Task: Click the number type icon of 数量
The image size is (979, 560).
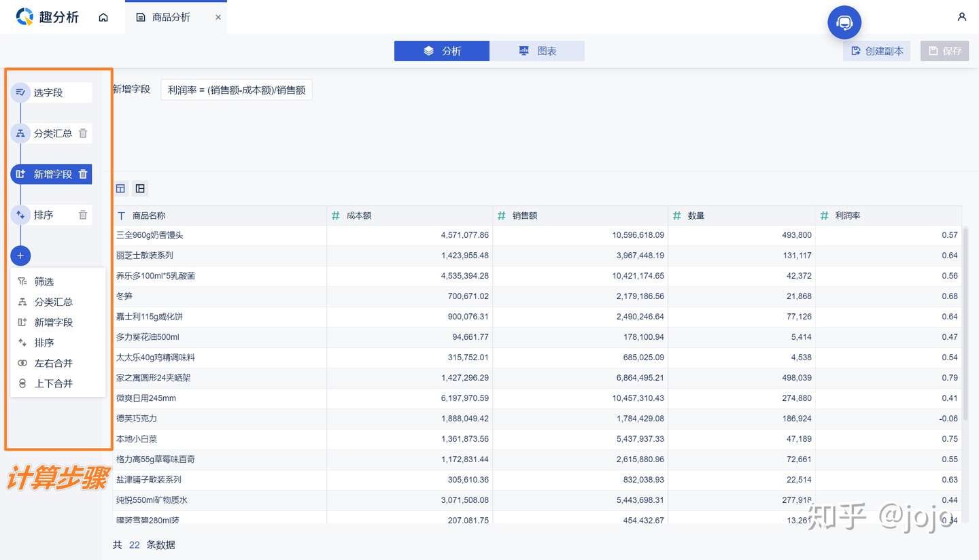Action: point(677,215)
